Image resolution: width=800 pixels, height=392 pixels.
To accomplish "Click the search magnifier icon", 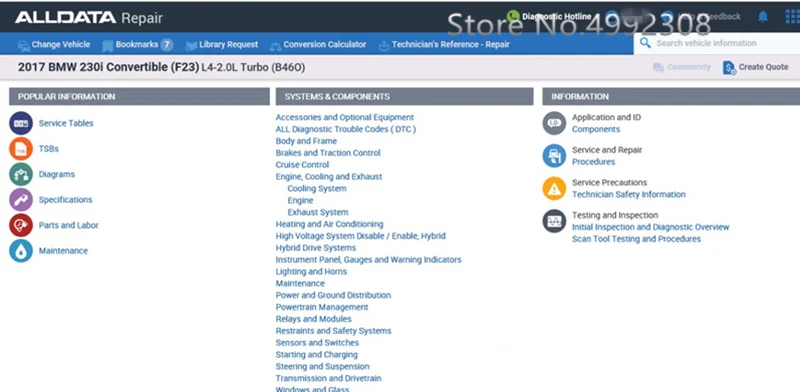I will 645,43.
